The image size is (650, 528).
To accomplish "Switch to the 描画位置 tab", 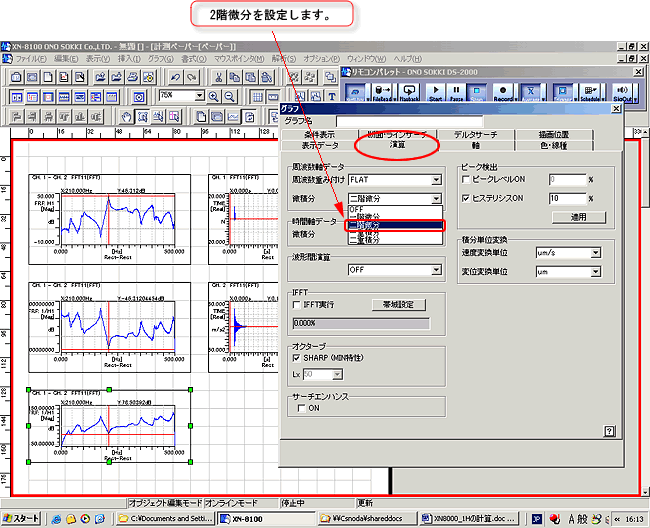I will (553, 135).
